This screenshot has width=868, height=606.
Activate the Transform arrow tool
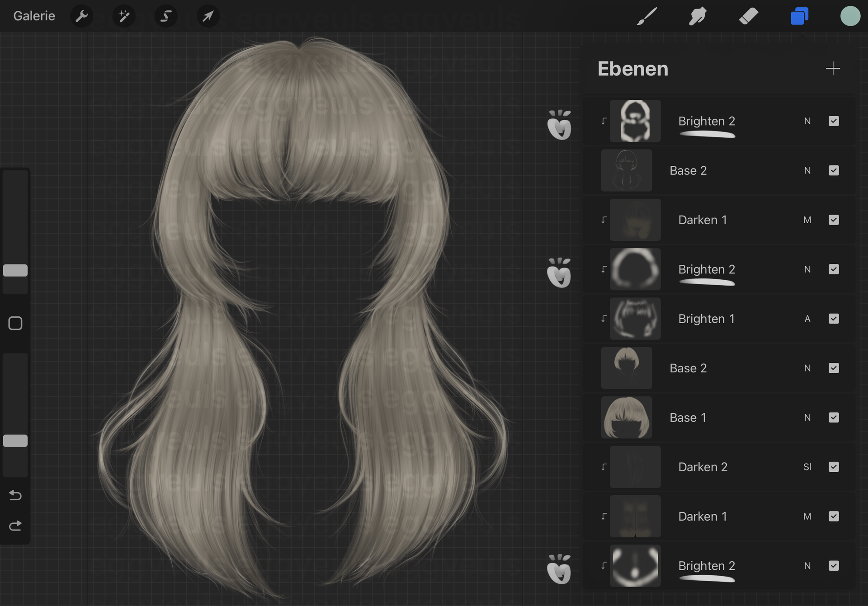(208, 16)
